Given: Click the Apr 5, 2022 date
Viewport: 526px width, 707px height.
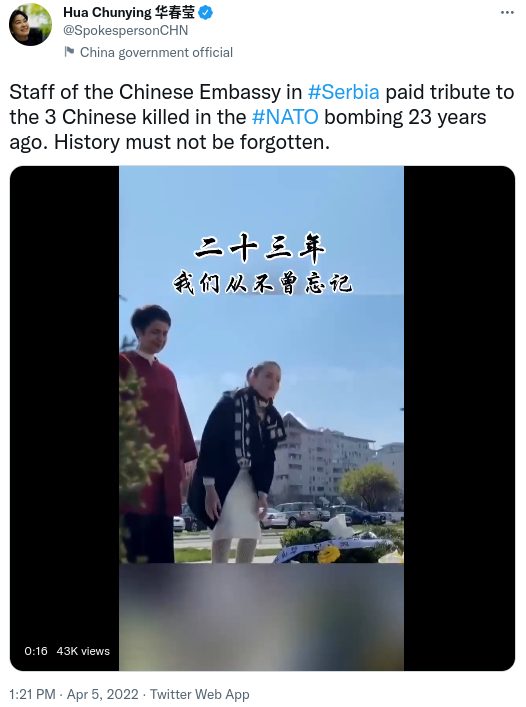Looking at the screenshot, I should pyautogui.click(x=102, y=694).
